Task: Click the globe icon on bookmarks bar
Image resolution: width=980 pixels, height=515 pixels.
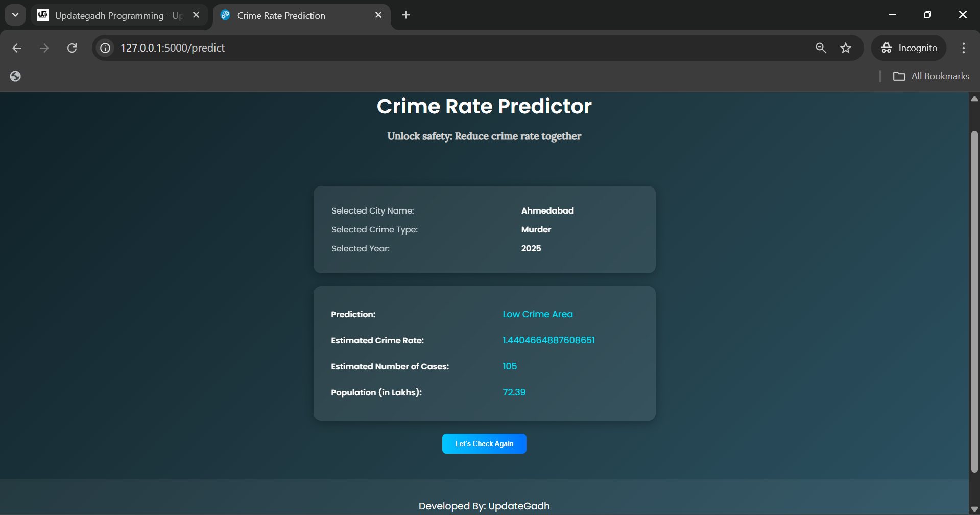Action: pos(15,76)
